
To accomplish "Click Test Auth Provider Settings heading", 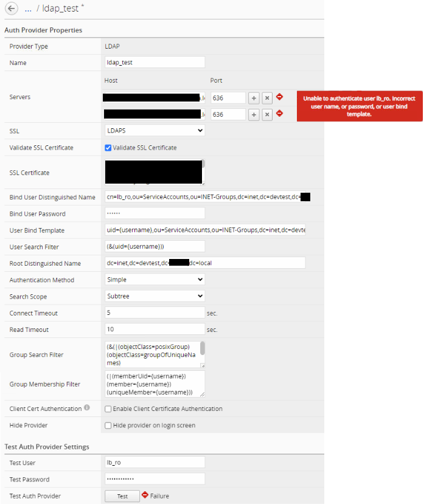I will (47, 447).
